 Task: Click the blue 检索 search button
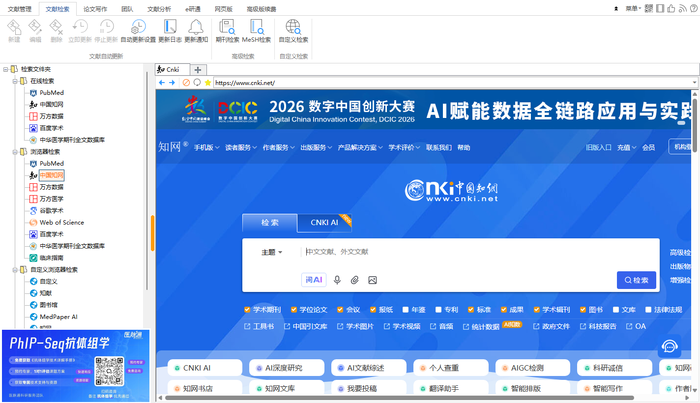[x=636, y=280]
